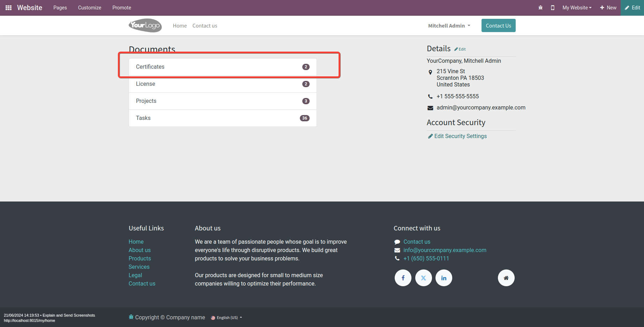644x327 pixels.
Task: Open the Pages menu
Action: 60,8
